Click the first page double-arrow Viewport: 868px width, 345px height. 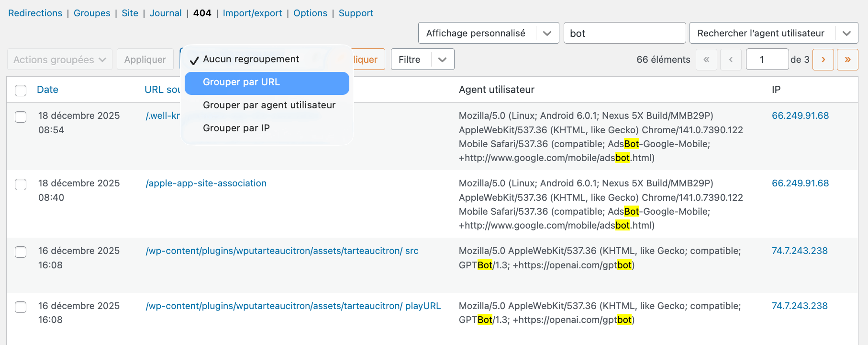pos(706,59)
